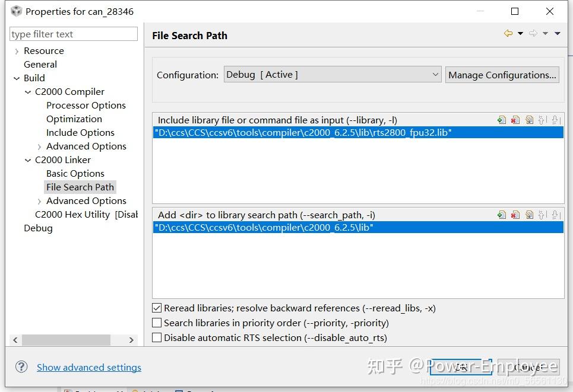Click horizontal scrollbar in the tree panel
573x392 pixels.
pos(66,340)
